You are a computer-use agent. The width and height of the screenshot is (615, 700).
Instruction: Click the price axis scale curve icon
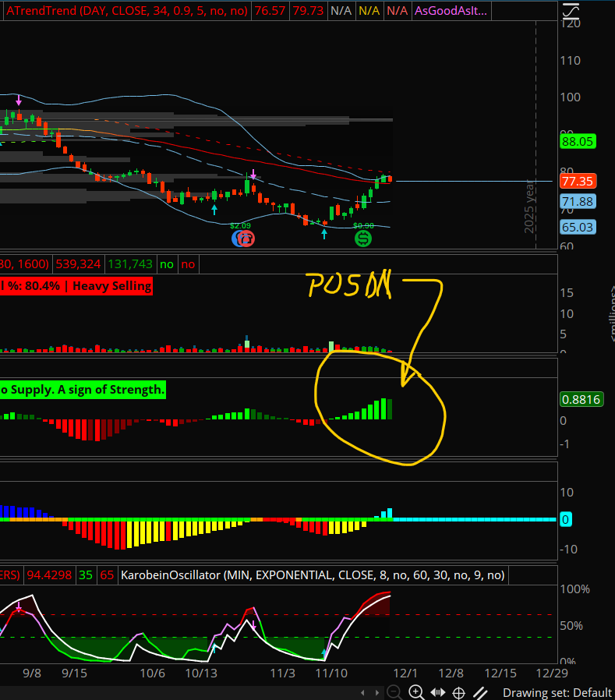click(x=571, y=11)
